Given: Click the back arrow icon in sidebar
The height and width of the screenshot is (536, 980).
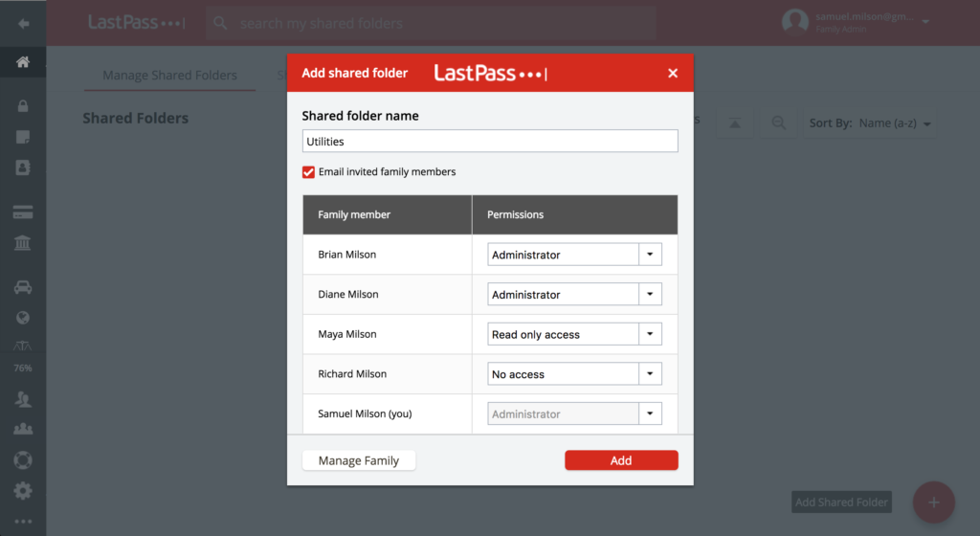Looking at the screenshot, I should pos(23,24).
